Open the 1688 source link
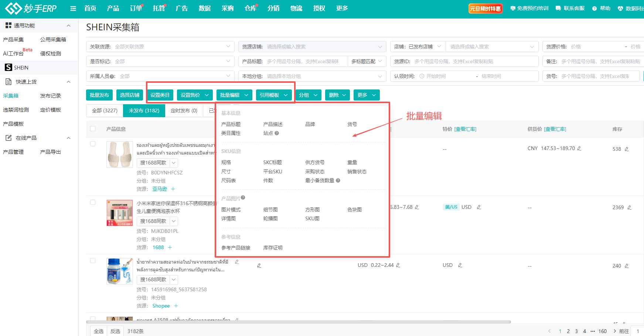The height and width of the screenshot is (336, 644). click(x=158, y=247)
